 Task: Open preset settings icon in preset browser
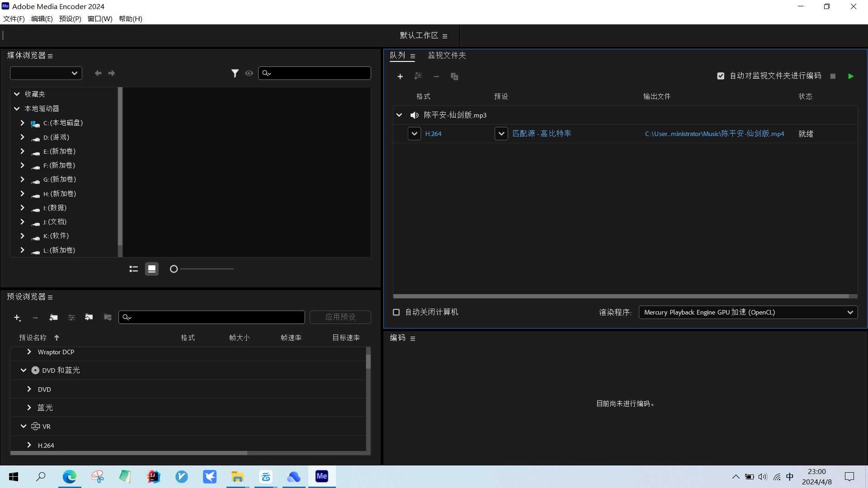[71, 318]
